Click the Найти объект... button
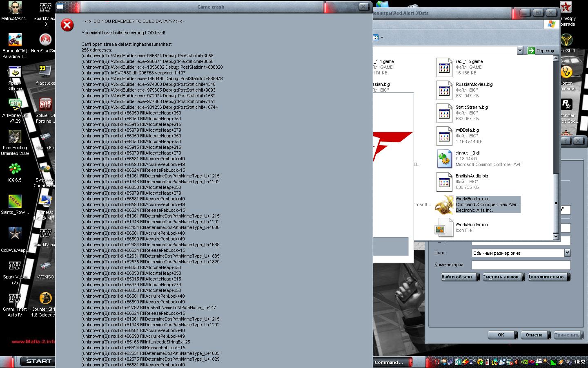This screenshot has height=368, width=588. 460,277
